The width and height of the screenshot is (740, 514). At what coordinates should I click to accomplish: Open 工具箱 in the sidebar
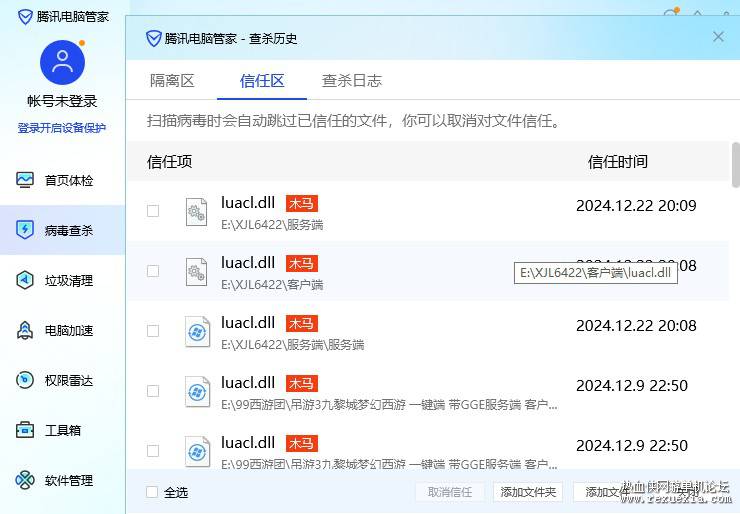[62, 430]
